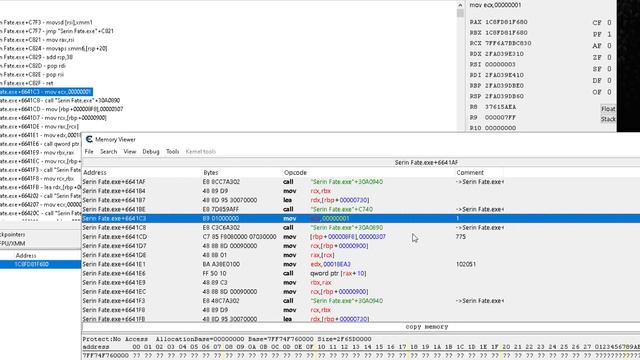Viewport: 640px width, 360px height.
Task: Click the R10 register value 00000000
Action: 500,128
